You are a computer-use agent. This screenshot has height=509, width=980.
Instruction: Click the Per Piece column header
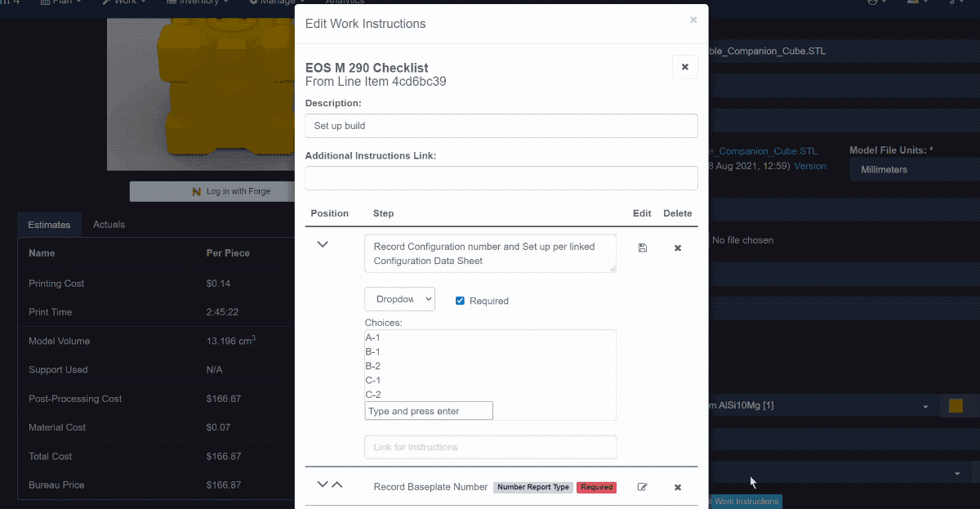pos(228,253)
